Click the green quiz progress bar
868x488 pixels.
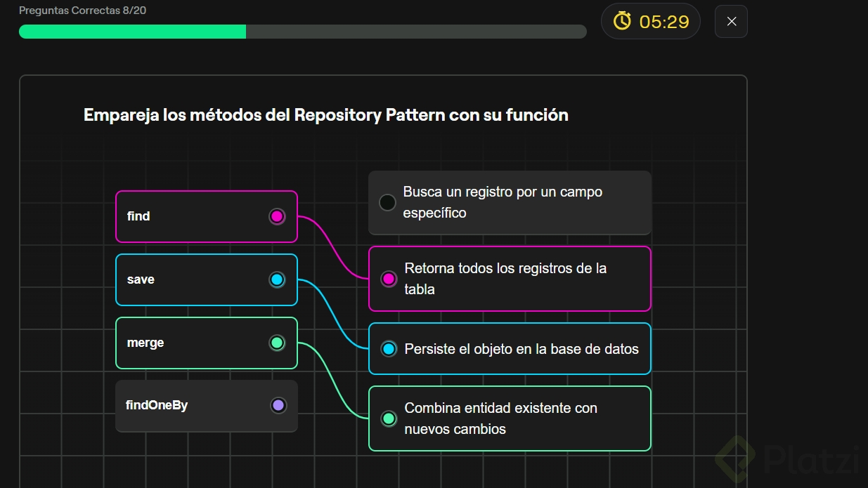click(x=134, y=32)
